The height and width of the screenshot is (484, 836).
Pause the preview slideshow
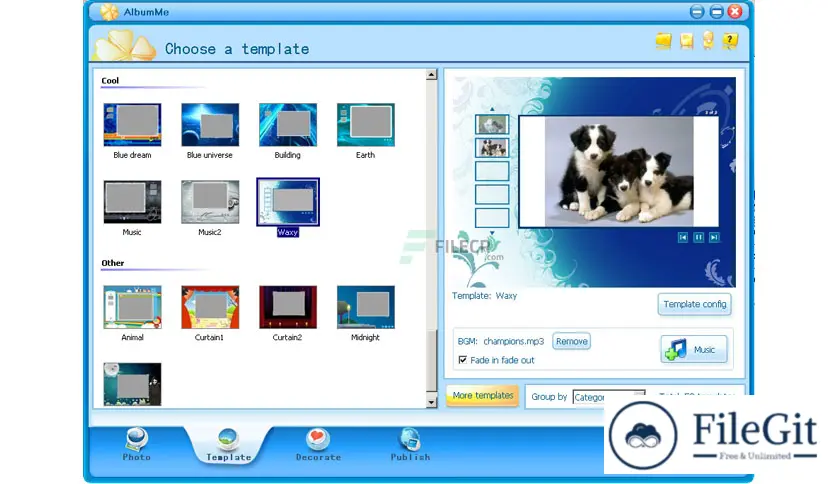698,237
